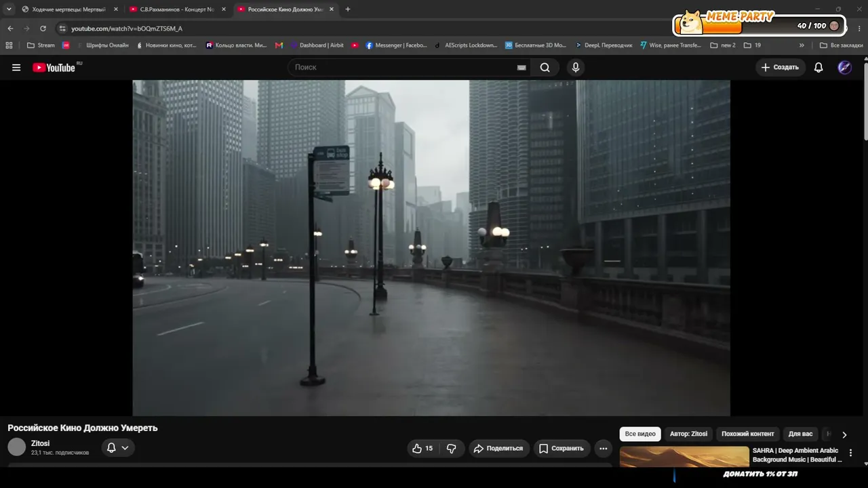The height and width of the screenshot is (488, 868).
Task: Open the Messenger | Facebook bookmark
Action: click(x=396, y=45)
